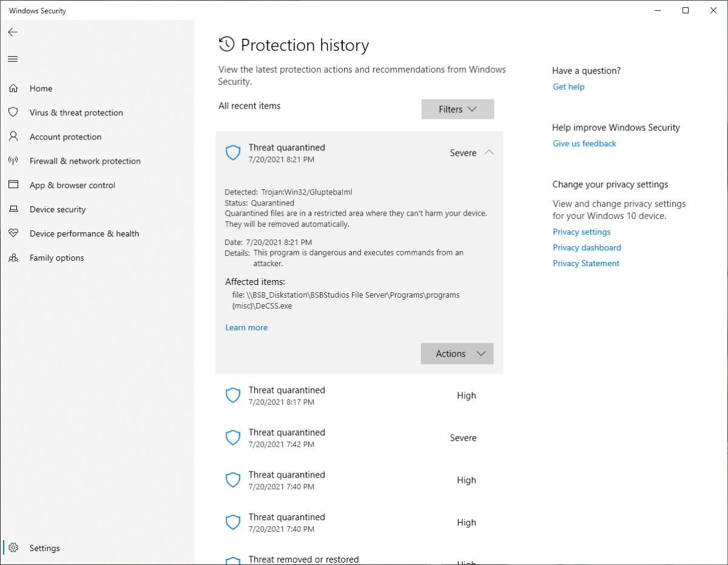The height and width of the screenshot is (565, 728).
Task: Expand the 8:17 PM threat quarantined entry
Action: click(x=359, y=395)
